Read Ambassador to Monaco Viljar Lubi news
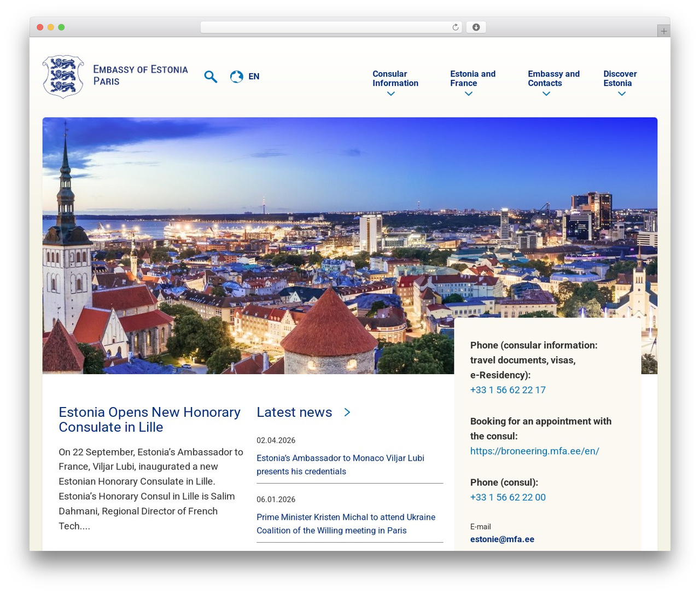700x593 pixels. click(x=340, y=464)
